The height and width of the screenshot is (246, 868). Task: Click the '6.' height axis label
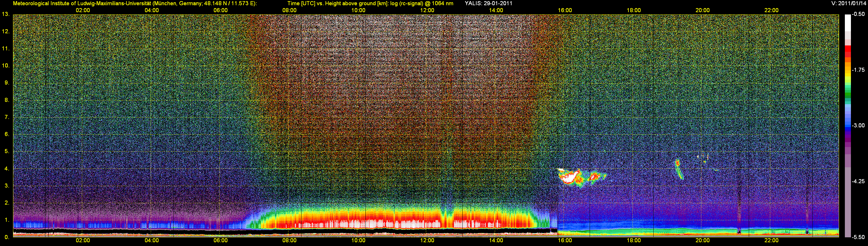[7, 134]
